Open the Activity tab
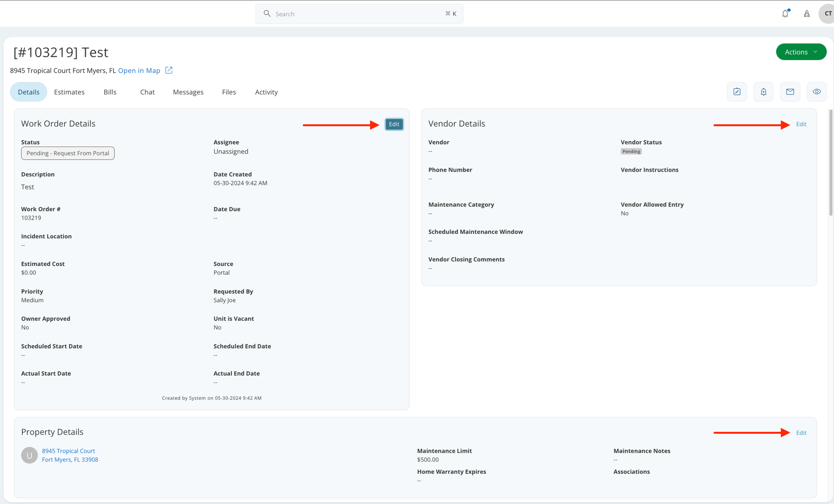Viewport: 834px width, 504px height. coord(266,92)
